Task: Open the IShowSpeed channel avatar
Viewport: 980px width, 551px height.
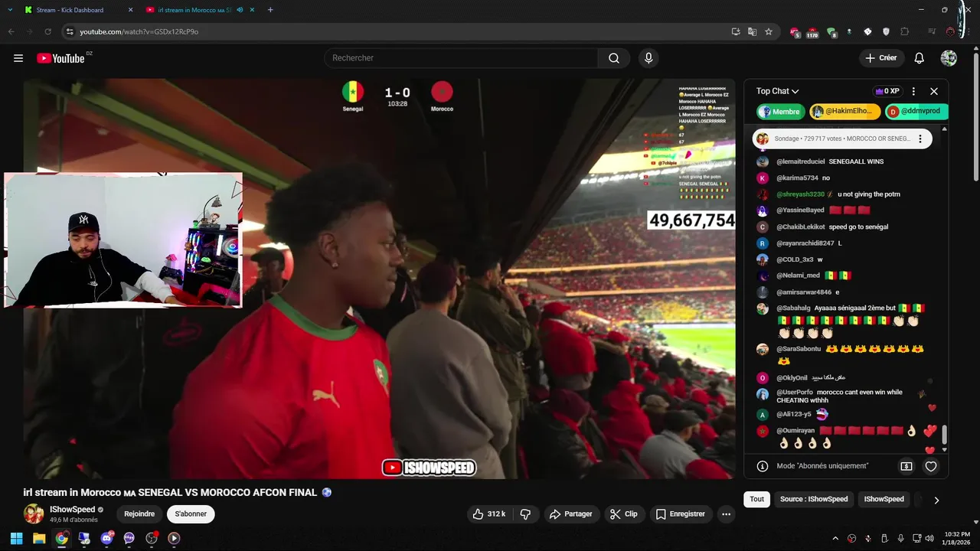Action: click(x=34, y=514)
